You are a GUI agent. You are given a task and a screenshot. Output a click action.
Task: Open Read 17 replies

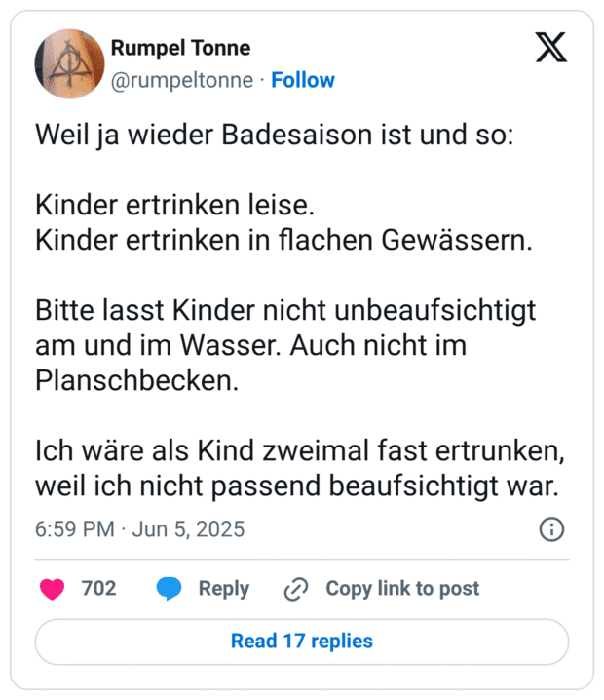(x=302, y=642)
